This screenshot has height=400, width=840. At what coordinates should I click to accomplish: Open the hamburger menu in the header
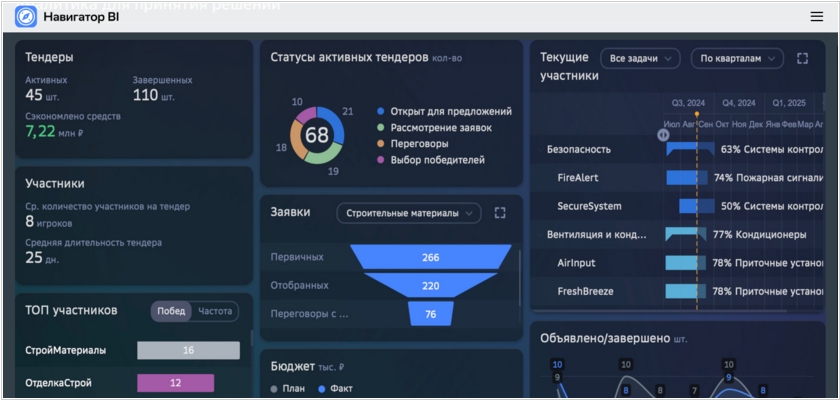tap(816, 17)
